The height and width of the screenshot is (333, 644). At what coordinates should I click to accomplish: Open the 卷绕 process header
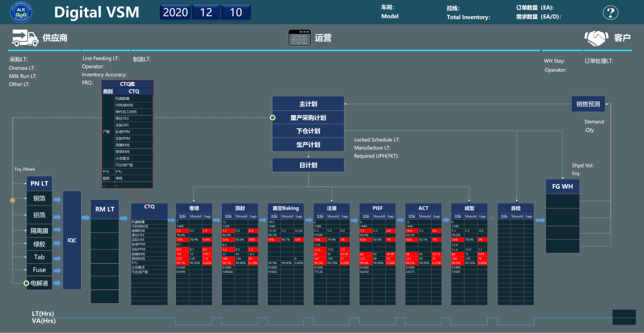click(194, 208)
